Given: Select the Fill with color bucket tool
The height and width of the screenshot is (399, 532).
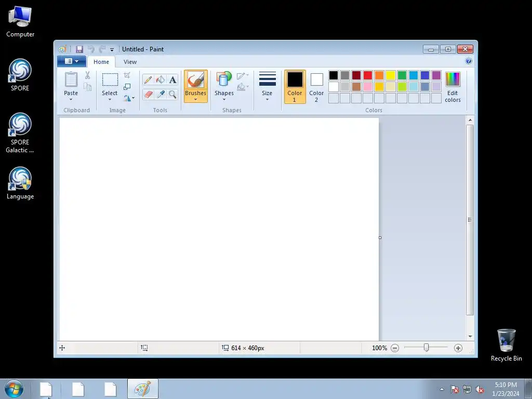Looking at the screenshot, I should 160,79.
